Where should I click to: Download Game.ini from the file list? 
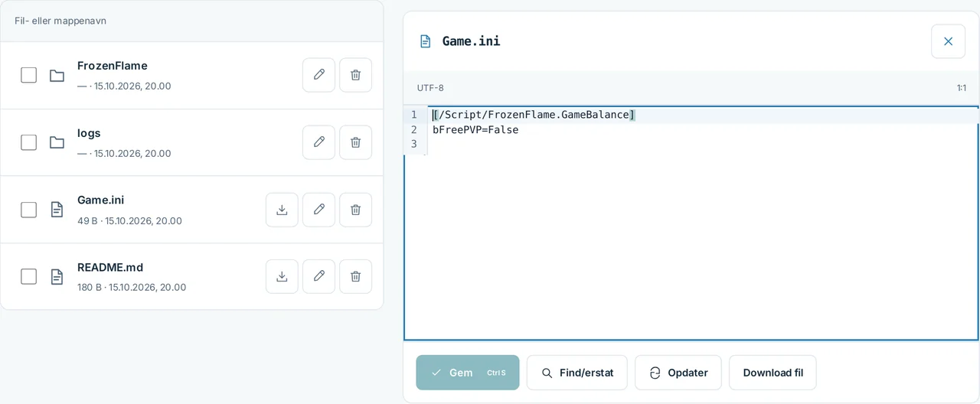pyautogui.click(x=282, y=210)
